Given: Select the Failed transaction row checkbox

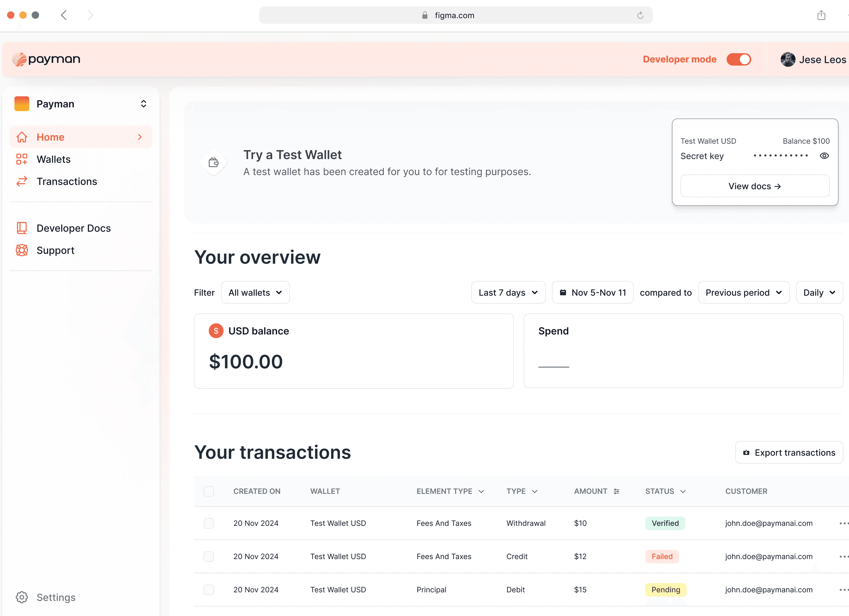Looking at the screenshot, I should pyautogui.click(x=209, y=556).
